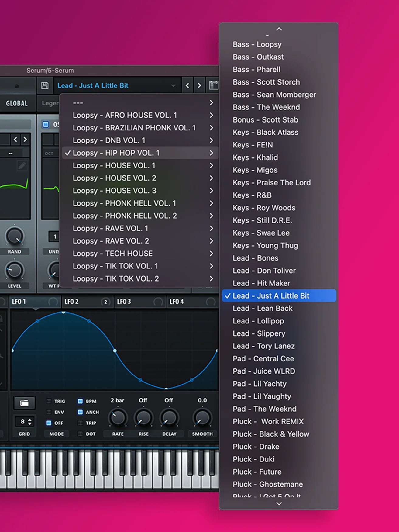Toggle the BPM sync checkbox
Image resolution: width=399 pixels, height=532 pixels.
point(80,401)
